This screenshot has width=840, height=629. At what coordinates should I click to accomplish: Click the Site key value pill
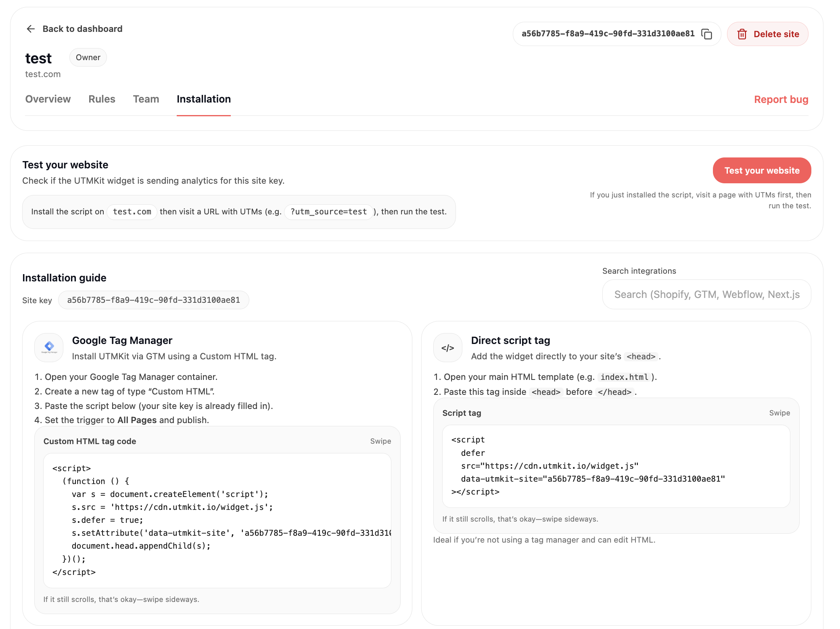153,300
